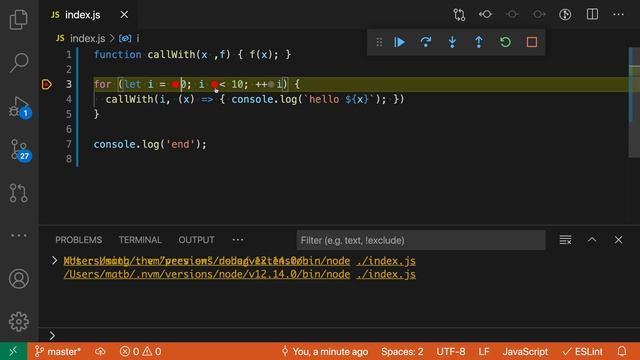Open Run and Debug view
Image resolution: width=640 pixels, height=360 pixels.
(19, 107)
